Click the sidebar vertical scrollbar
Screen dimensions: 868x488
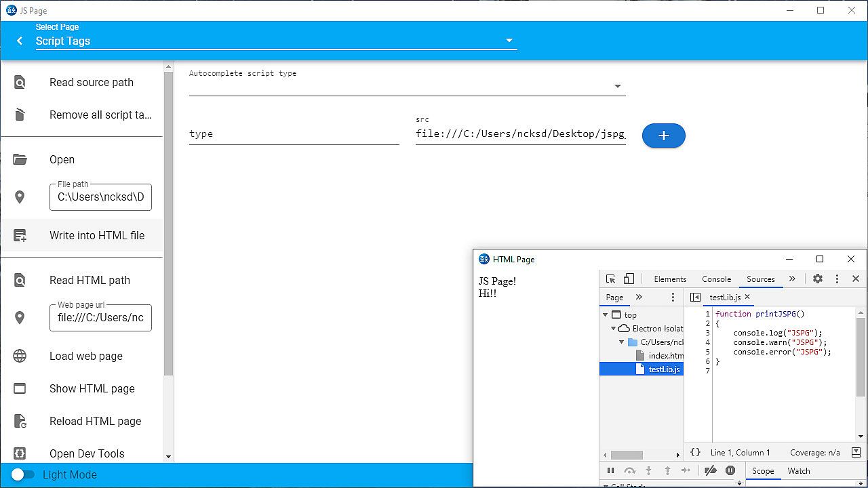click(x=169, y=224)
